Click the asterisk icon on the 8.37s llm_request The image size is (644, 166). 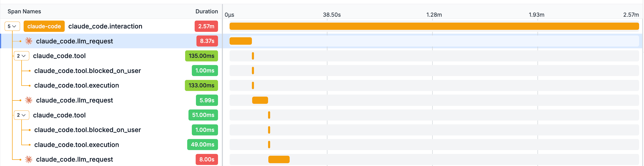coord(29,41)
